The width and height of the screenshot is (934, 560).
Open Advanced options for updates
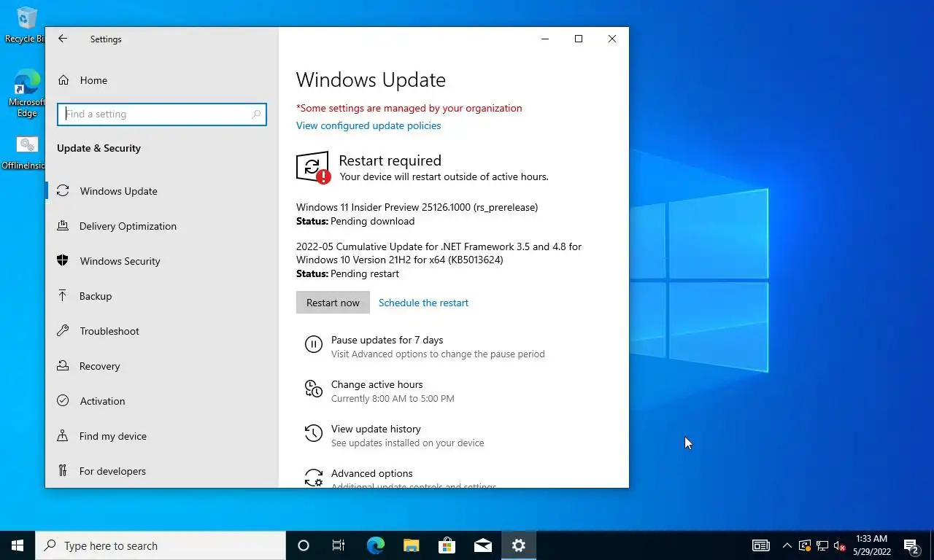click(x=372, y=473)
